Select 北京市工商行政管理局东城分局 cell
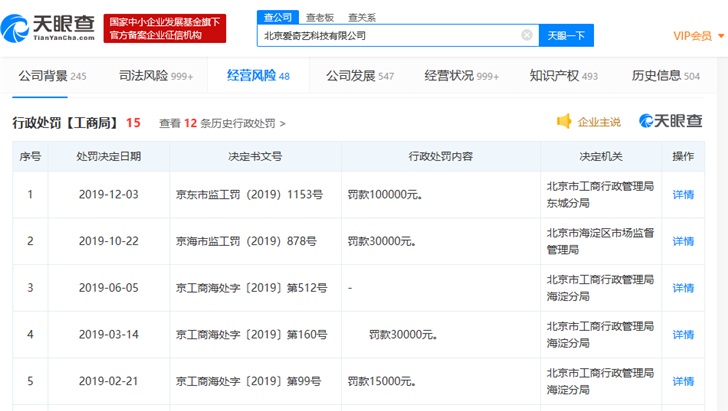The image size is (728, 411). point(600,195)
